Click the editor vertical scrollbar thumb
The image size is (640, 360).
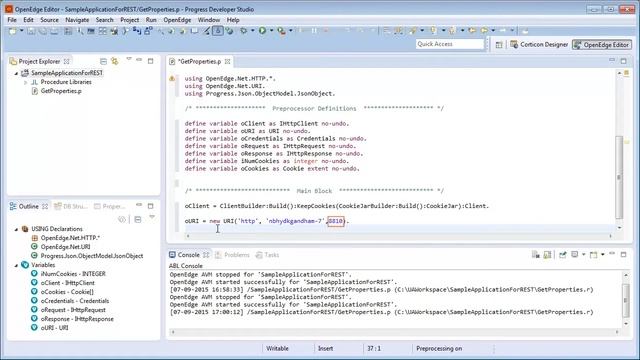[x=619, y=177]
